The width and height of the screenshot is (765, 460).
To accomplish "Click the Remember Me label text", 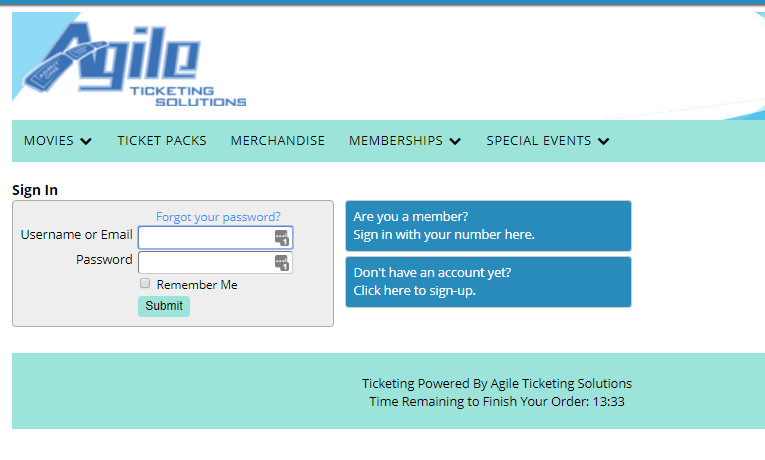I will [x=197, y=284].
